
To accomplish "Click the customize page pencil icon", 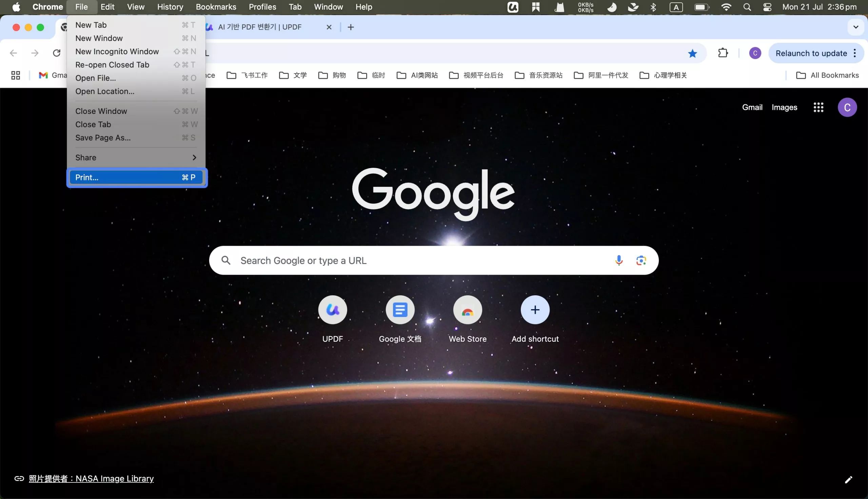I will [x=848, y=480].
